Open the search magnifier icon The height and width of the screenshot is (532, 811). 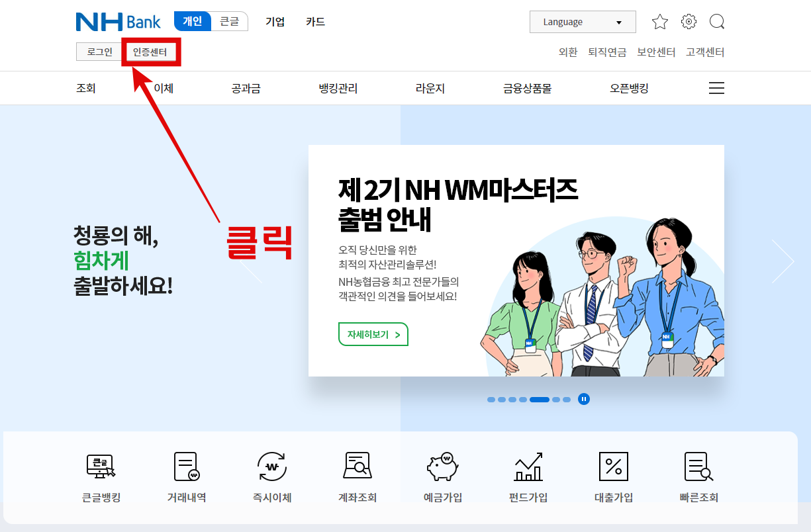[x=717, y=22]
